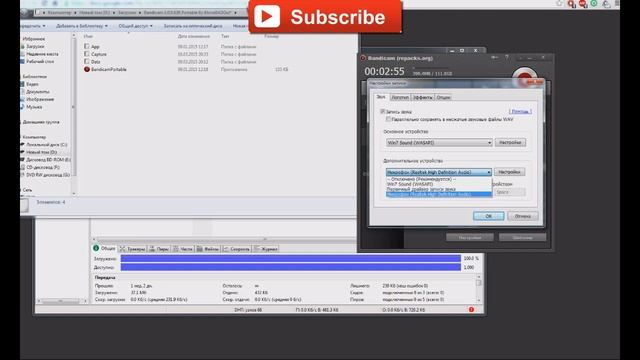Choose Win7 Sound (WASAPI) in dropdown list
Screen dimensions: 640x360
(x=439, y=184)
